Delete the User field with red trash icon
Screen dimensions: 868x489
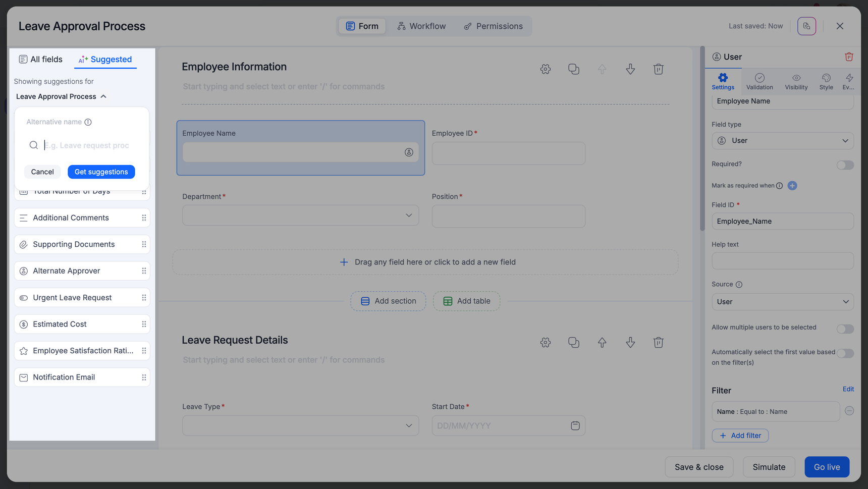849,57
